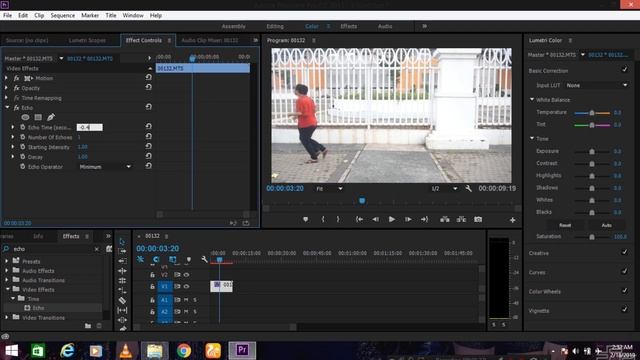This screenshot has height=360, width=640.
Task: Collapse the Echo effect properties
Action: tap(7, 107)
